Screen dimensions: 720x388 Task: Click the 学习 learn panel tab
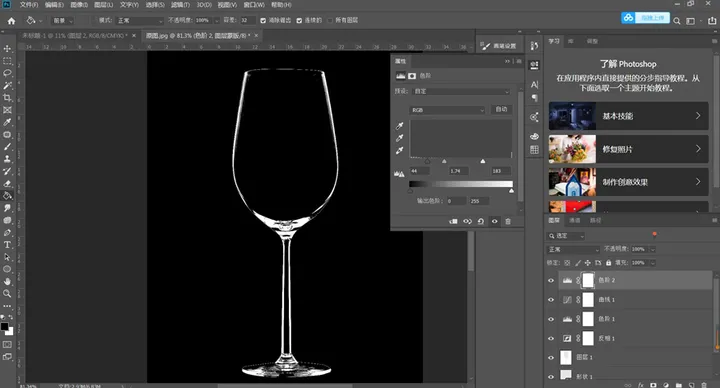[554, 41]
